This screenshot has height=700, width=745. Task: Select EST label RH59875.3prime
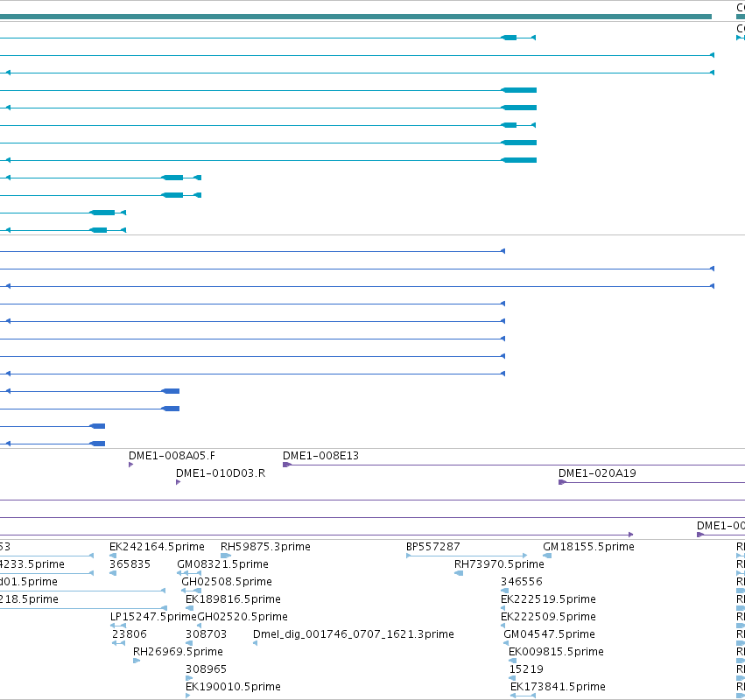click(265, 547)
